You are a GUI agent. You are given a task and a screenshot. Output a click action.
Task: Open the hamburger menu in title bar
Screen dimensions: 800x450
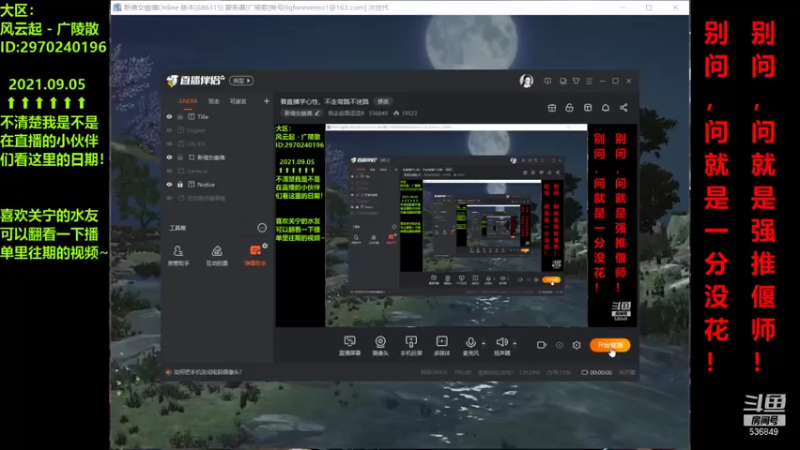point(589,81)
